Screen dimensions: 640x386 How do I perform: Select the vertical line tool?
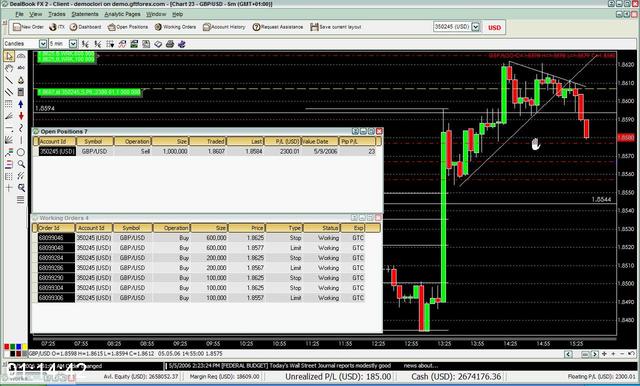(21, 140)
